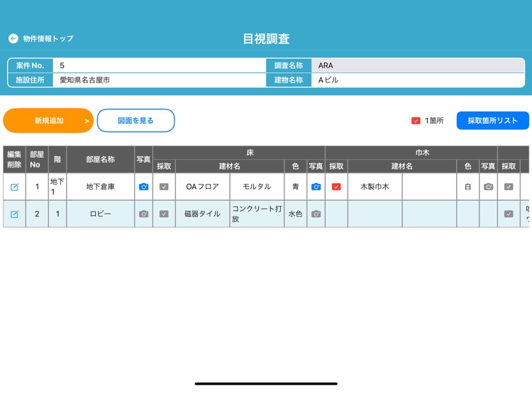This screenshot has width=532, height=399.
Task: Click the 地下1 floor level cell
Action: tap(57, 187)
